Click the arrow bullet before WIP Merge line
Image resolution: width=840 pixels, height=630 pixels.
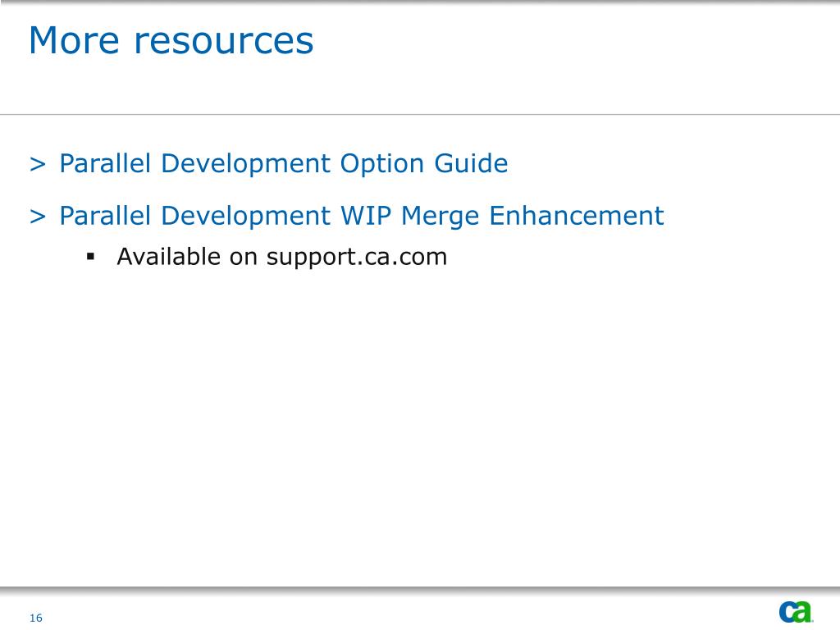click(x=38, y=217)
